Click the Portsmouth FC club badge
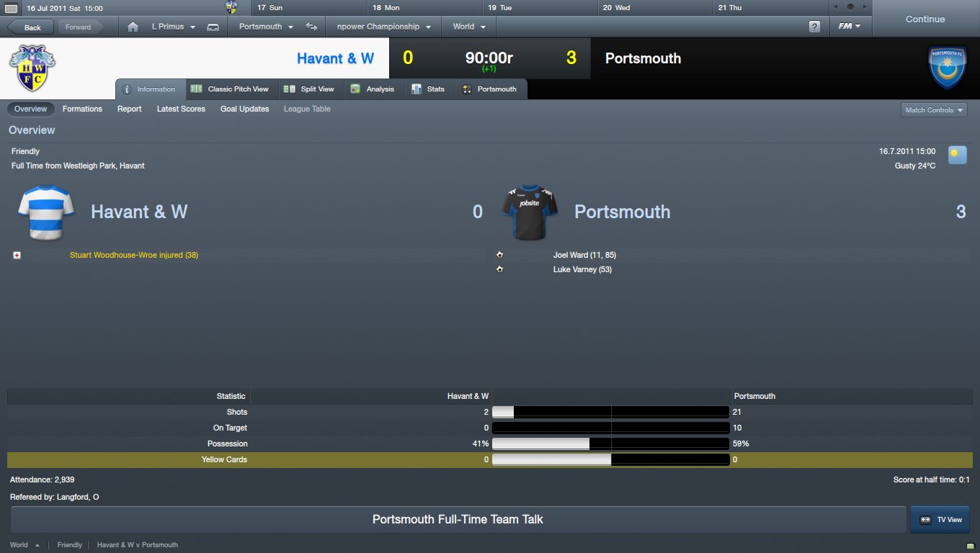 (x=947, y=68)
